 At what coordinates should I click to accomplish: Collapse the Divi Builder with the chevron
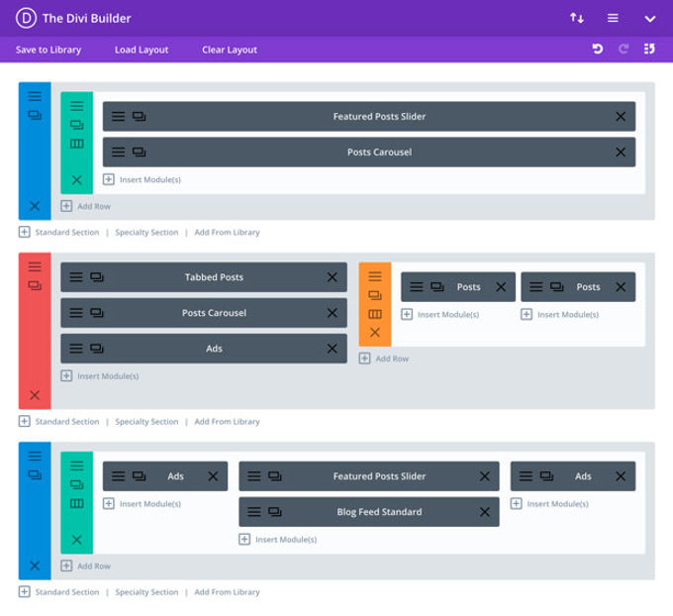point(650,19)
